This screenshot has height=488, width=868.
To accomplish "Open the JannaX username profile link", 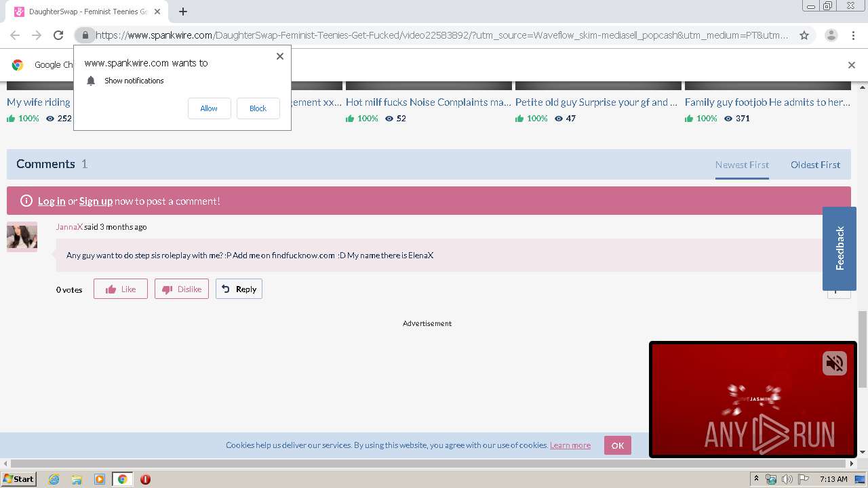I will (69, 227).
